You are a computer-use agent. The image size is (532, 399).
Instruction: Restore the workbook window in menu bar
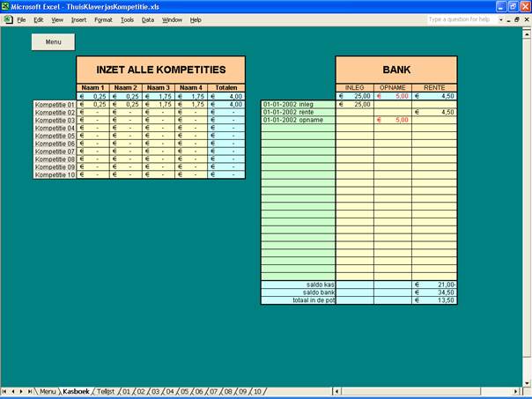click(517, 19)
